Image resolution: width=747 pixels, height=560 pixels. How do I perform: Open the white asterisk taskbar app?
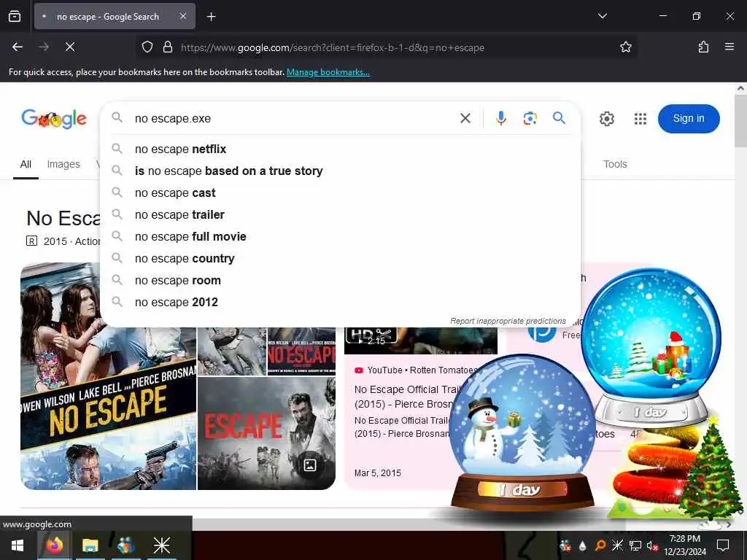(161, 545)
